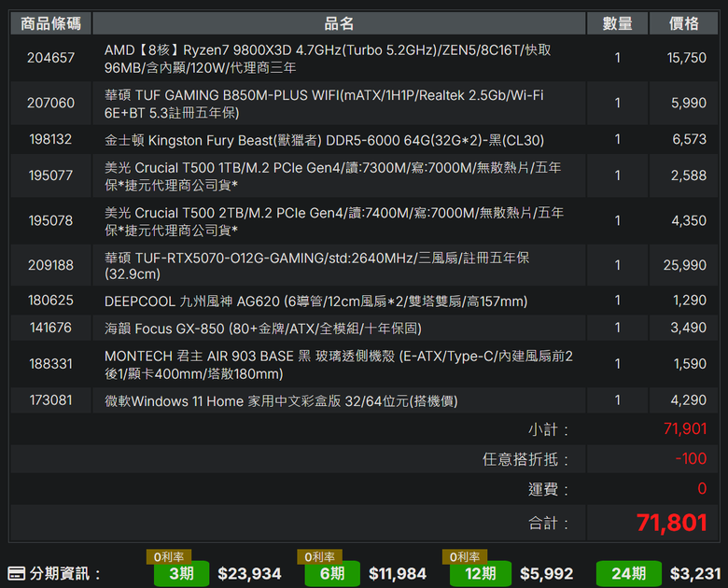Click the 數量 column header
The image size is (728, 588).
(x=618, y=23)
